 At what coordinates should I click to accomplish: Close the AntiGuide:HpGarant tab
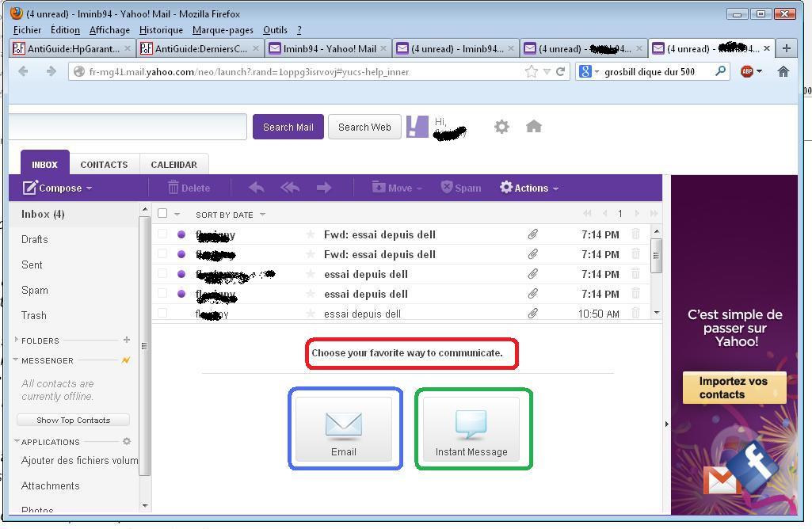pyautogui.click(x=128, y=48)
